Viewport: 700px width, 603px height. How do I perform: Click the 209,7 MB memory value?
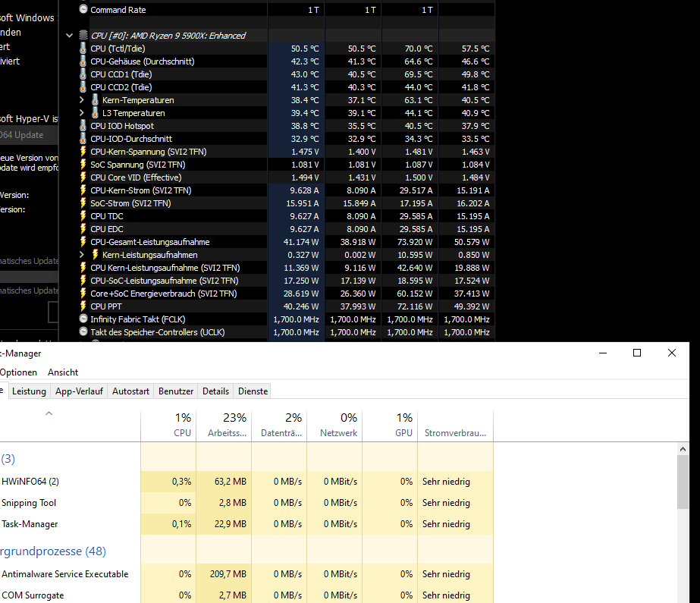coord(228,574)
